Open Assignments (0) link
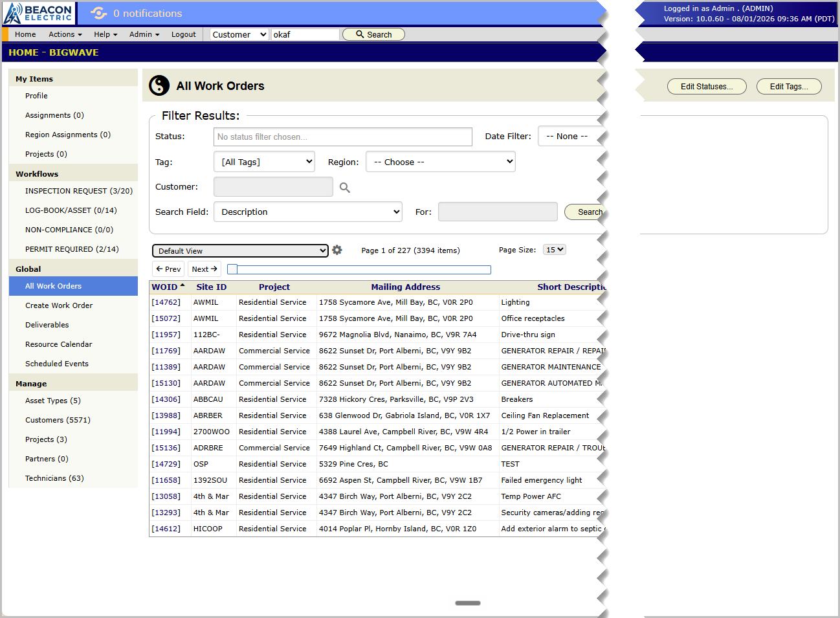This screenshot has height=618, width=840. 54,115
